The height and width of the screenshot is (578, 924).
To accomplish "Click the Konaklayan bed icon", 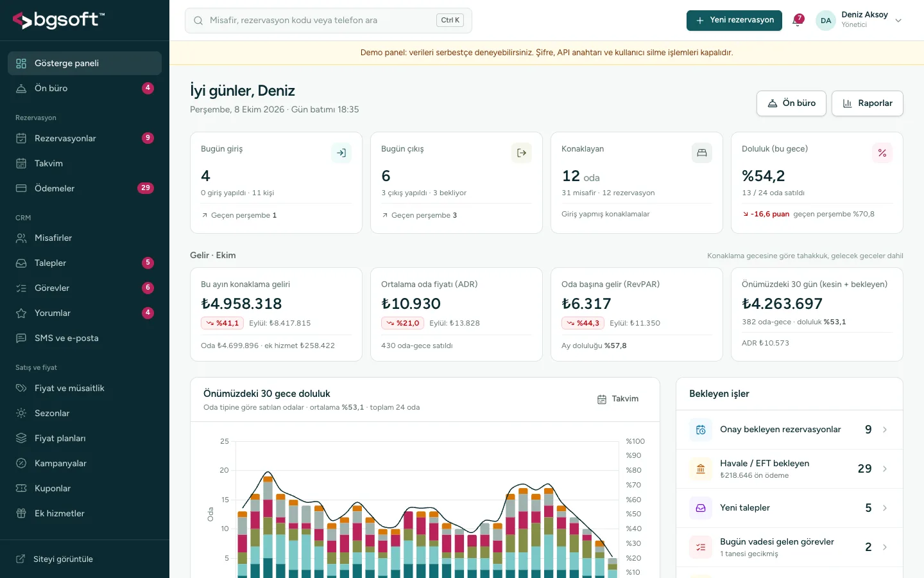I will 702,153.
